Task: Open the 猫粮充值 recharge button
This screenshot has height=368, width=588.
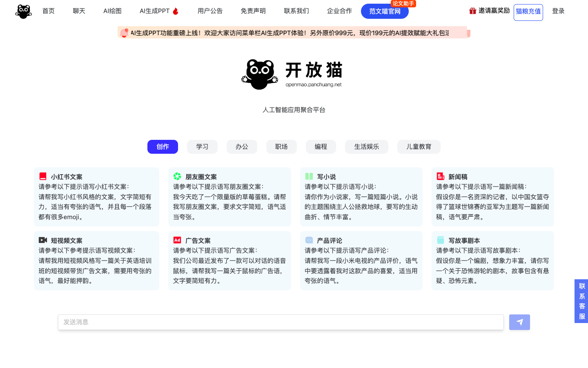Action: tap(528, 12)
